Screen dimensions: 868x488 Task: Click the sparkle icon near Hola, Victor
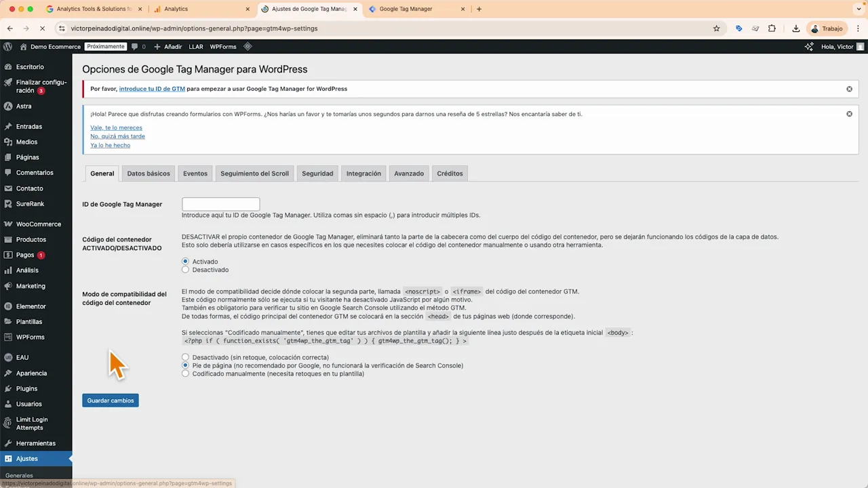click(808, 46)
